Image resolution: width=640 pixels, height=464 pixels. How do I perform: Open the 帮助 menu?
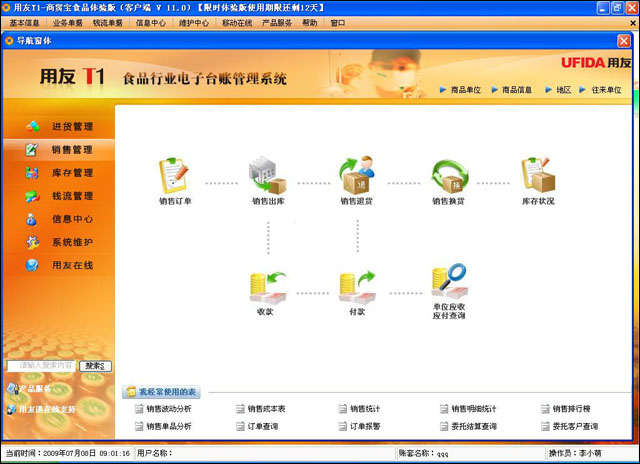(x=309, y=23)
